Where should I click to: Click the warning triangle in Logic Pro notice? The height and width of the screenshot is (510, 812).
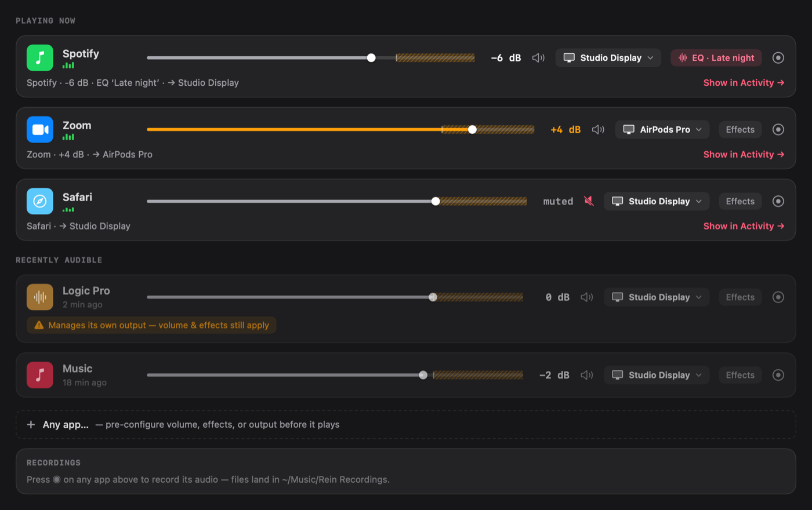point(39,325)
